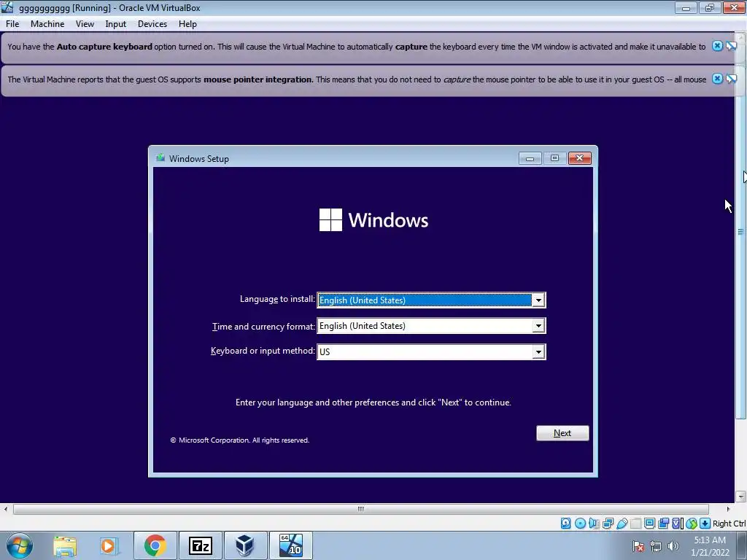
Task: Click the USB devices indicator in status bar
Action: click(622, 524)
